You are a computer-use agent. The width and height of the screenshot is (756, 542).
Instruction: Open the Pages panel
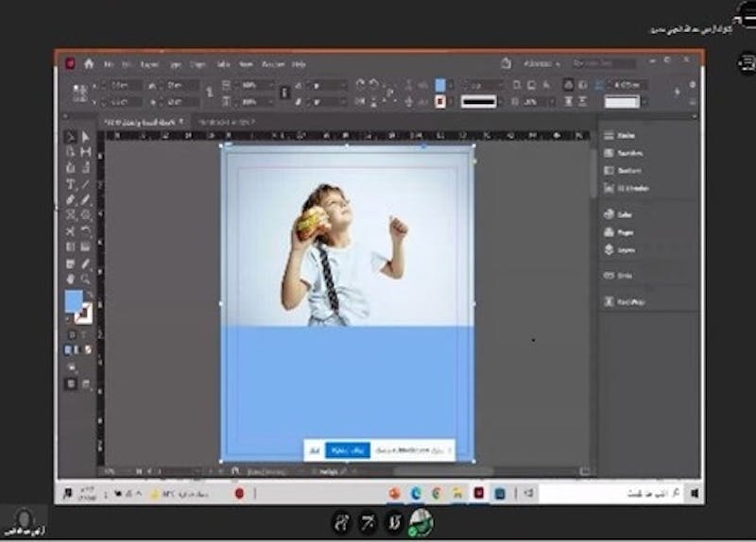tap(624, 231)
